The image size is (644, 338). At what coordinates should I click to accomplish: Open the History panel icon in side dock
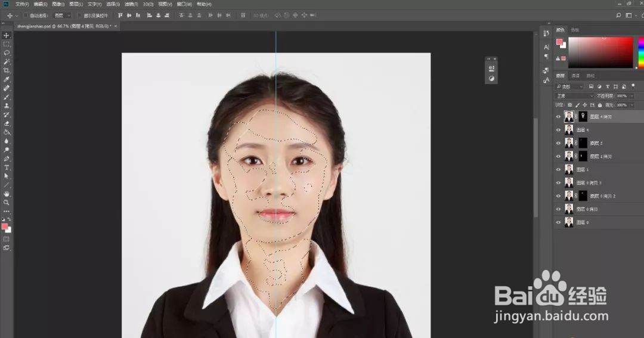click(x=546, y=33)
